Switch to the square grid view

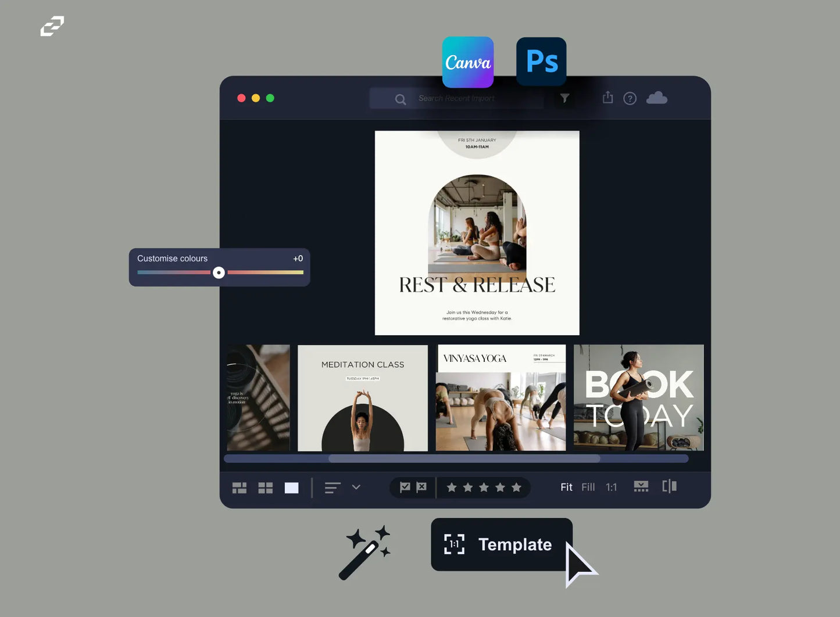266,487
